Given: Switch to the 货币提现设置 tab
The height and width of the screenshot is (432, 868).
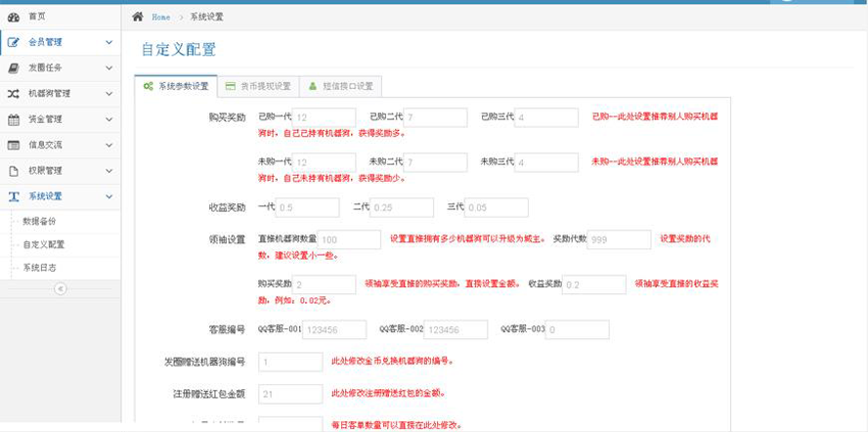Looking at the screenshot, I should point(258,86).
